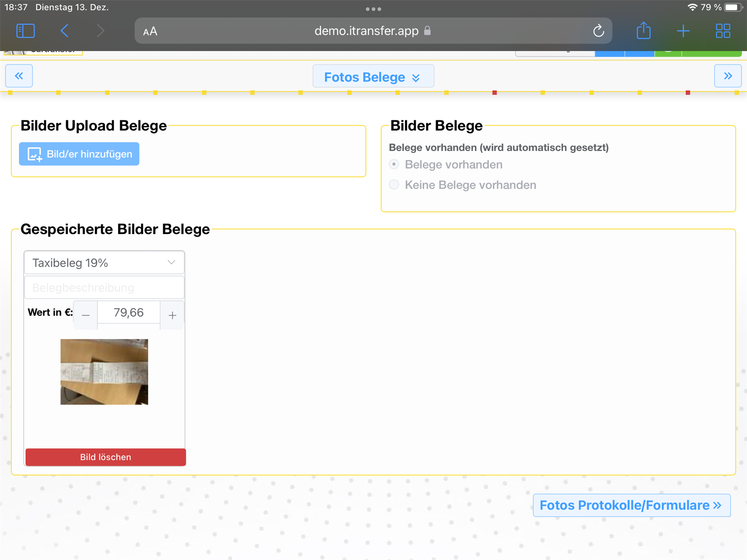The width and height of the screenshot is (747, 560).
Task: Go to previous section with double-left chevron
Action: click(19, 76)
